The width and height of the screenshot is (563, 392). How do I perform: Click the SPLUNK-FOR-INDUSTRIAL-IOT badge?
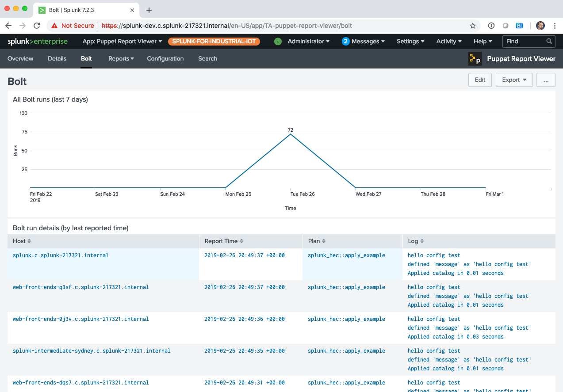click(x=214, y=41)
